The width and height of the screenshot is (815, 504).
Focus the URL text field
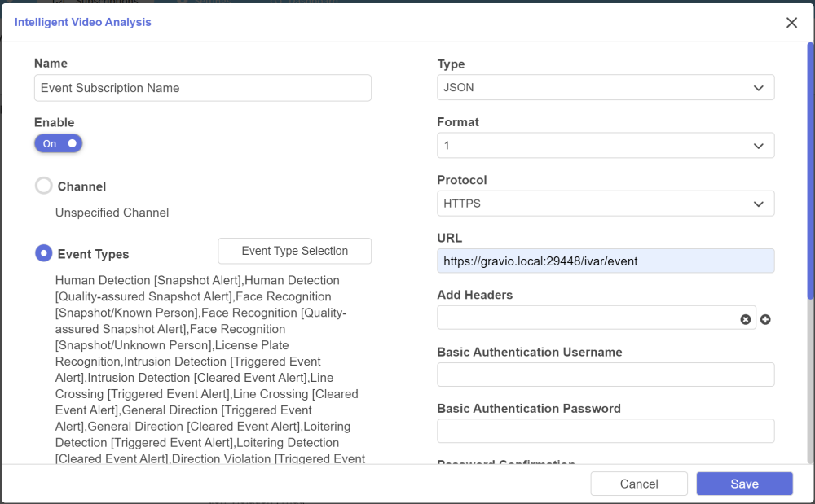click(606, 261)
